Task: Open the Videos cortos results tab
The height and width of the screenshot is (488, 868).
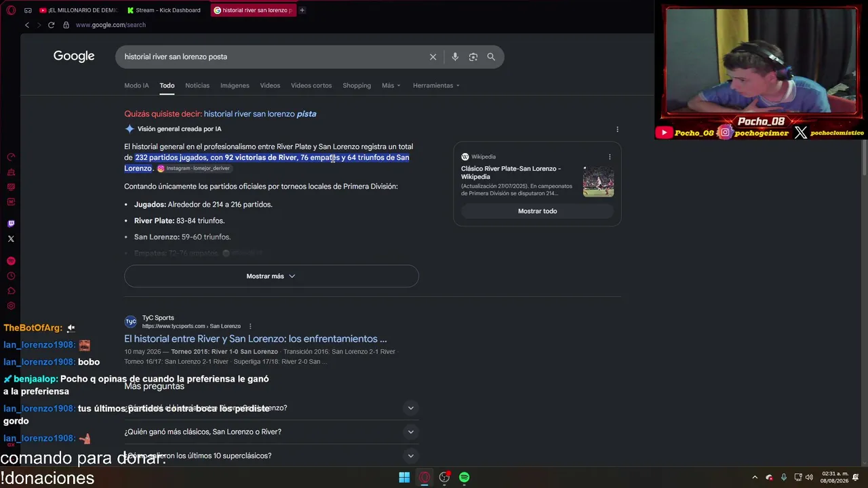Action: tap(311, 85)
